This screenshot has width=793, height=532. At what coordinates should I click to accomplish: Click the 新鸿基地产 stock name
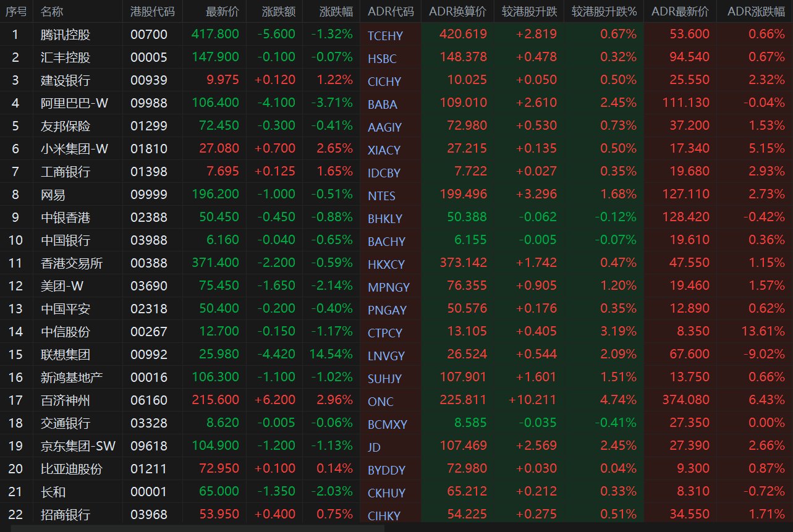(x=72, y=378)
